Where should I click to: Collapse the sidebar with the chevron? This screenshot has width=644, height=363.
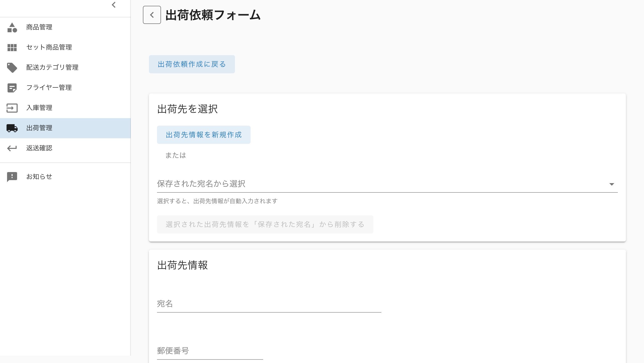click(114, 5)
